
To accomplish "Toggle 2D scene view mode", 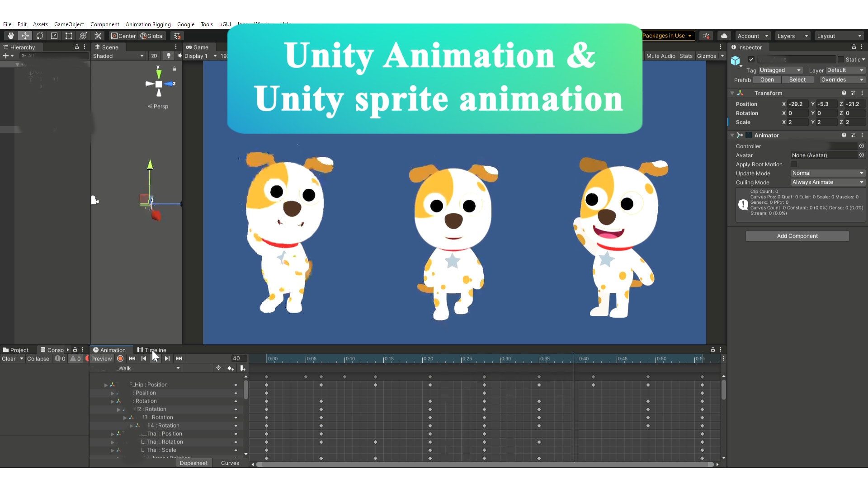I will (154, 56).
